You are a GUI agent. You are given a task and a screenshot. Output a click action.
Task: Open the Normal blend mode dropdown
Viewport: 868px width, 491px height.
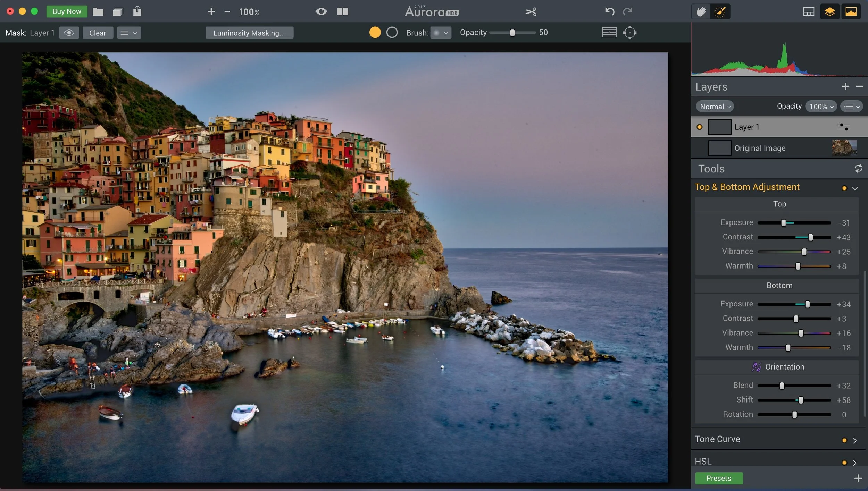(x=715, y=107)
